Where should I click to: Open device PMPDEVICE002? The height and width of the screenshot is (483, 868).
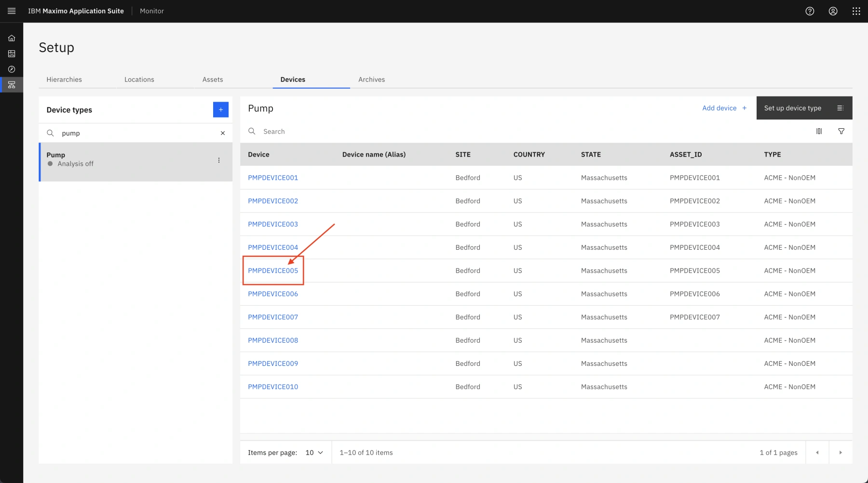(273, 201)
